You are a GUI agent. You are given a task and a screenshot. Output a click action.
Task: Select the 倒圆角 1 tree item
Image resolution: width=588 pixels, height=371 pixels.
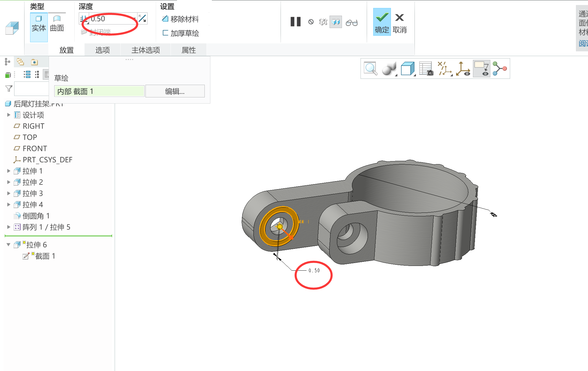(x=36, y=216)
